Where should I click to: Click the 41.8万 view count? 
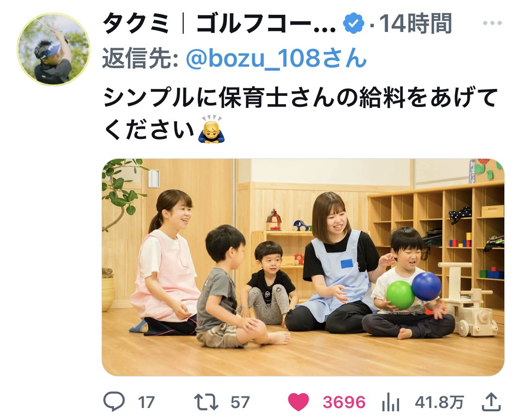coord(439,402)
